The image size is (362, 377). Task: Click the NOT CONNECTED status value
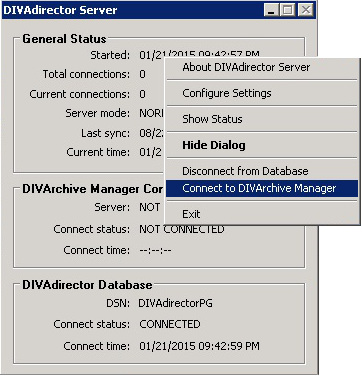click(182, 229)
